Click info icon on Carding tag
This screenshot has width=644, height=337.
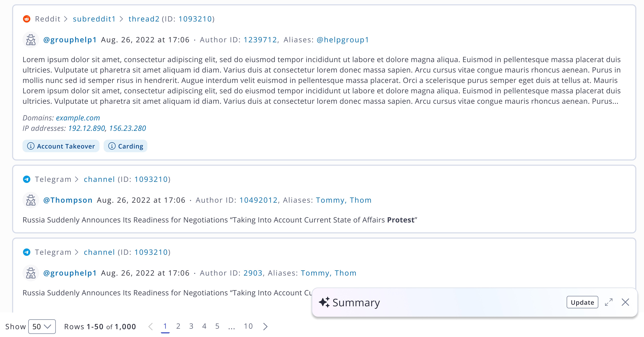click(112, 146)
